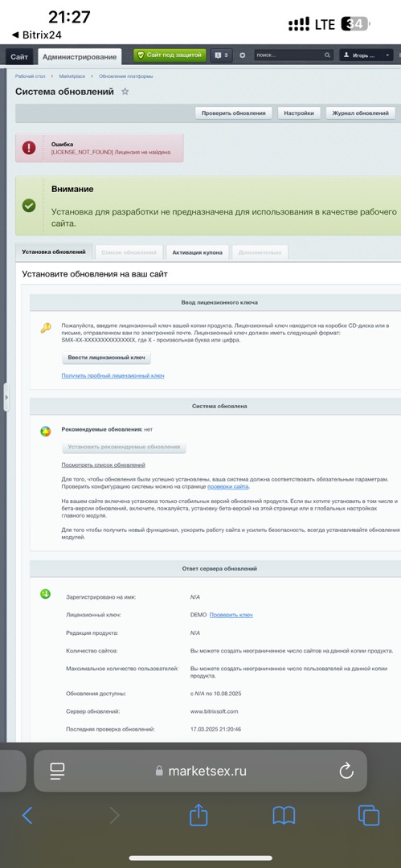This screenshot has height=868, width=401.
Task: Open the Активация купона tab
Action: pos(197,252)
